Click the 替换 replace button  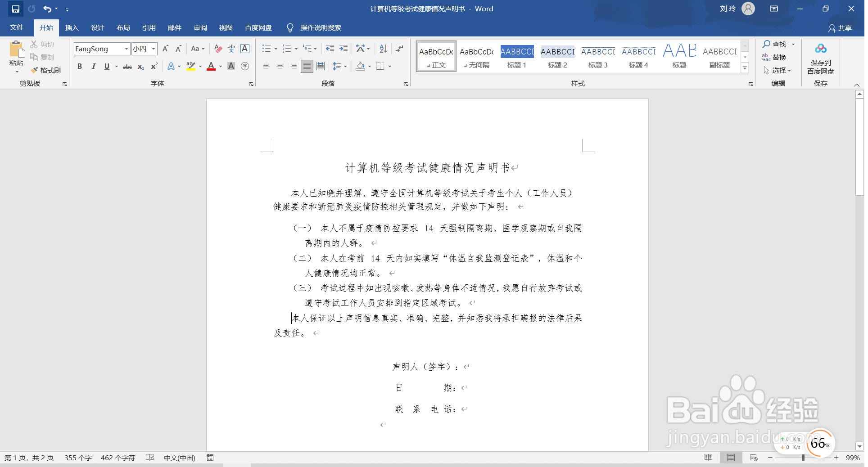click(x=774, y=57)
